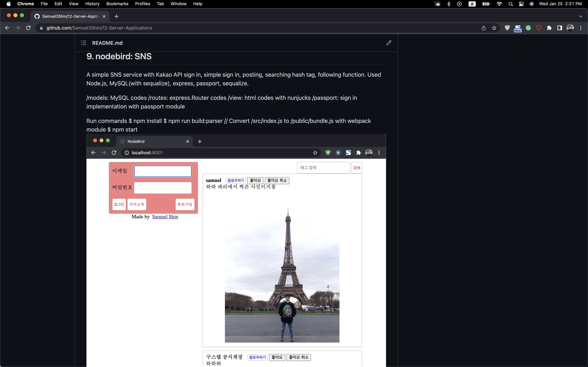Image resolution: width=588 pixels, height=367 pixels.
Task: Open the Chrome extensions puzzle icon
Action: (549, 28)
